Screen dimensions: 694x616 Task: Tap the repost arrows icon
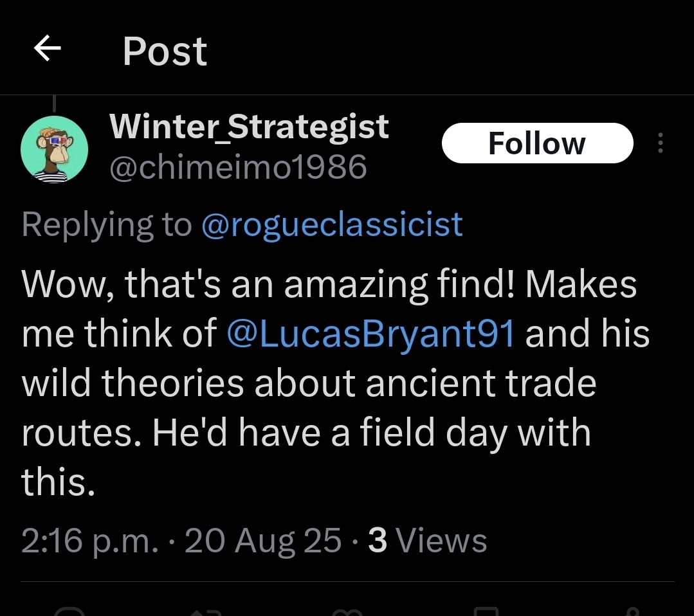(x=207, y=611)
